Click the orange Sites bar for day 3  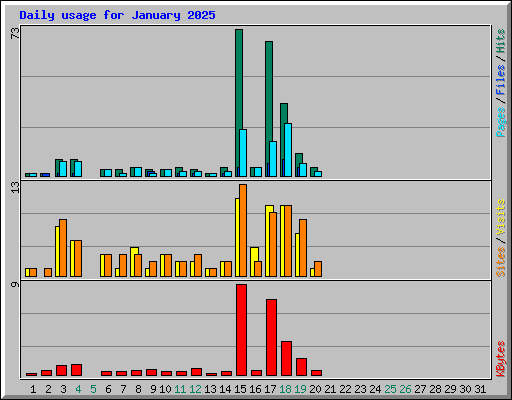63,248
